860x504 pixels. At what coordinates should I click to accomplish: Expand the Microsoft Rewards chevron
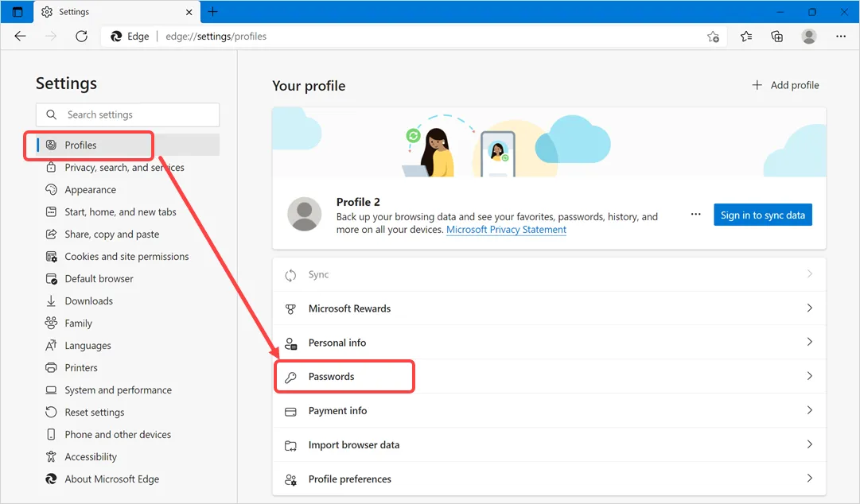coord(809,308)
